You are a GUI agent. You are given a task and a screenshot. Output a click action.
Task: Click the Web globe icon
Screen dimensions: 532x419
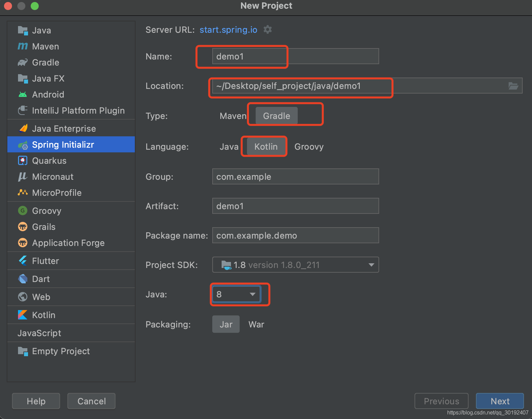[x=23, y=297]
